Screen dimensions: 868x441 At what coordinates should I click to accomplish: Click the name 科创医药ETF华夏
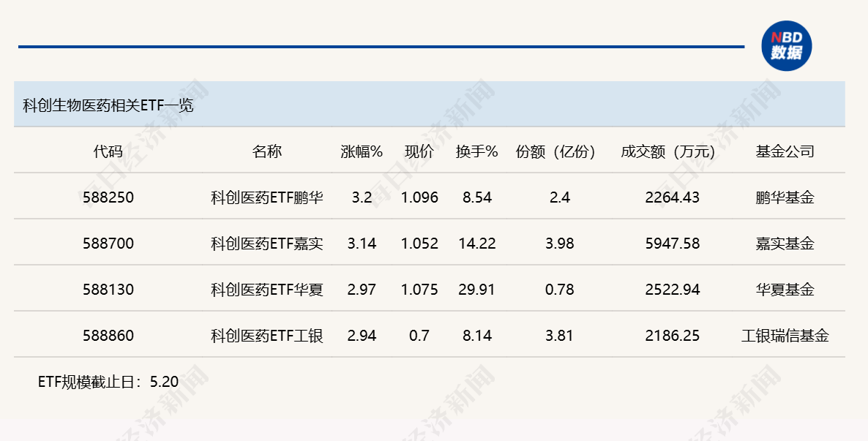(x=267, y=290)
